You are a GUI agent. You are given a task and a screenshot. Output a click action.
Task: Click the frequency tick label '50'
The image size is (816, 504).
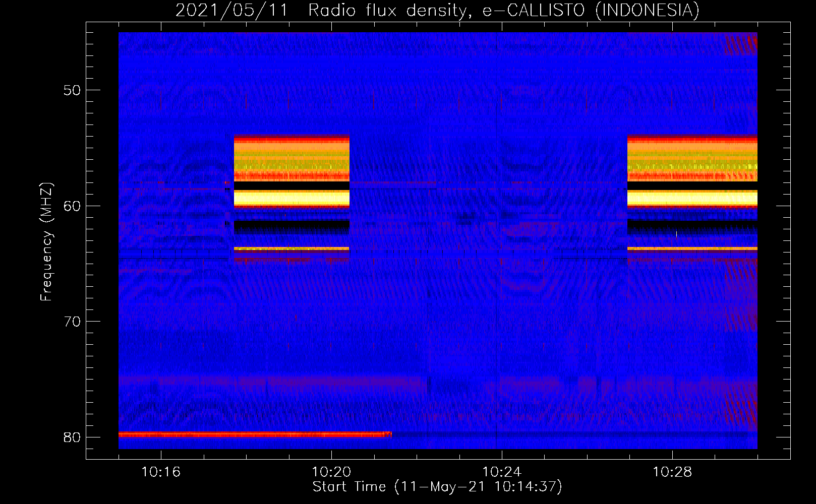coord(72,90)
